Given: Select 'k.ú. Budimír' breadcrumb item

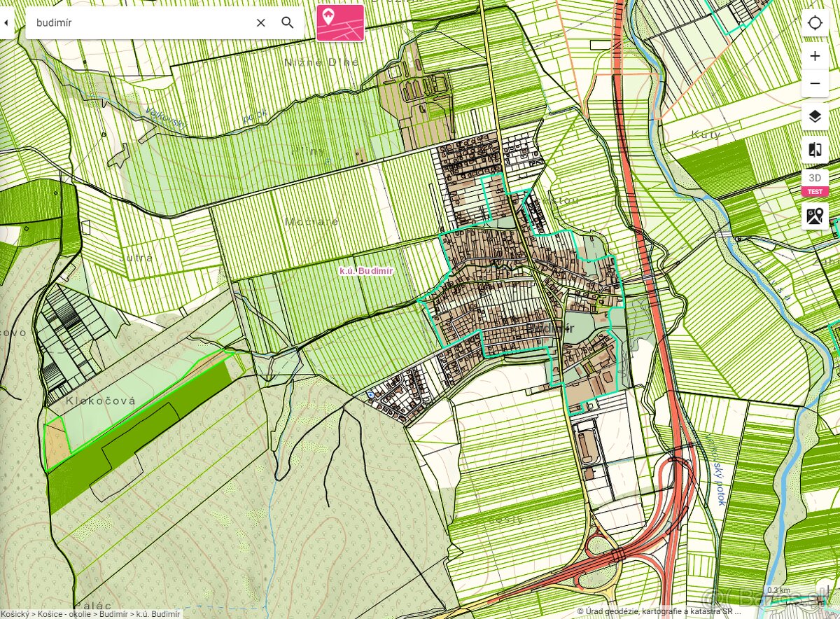Looking at the screenshot, I should (x=158, y=613).
